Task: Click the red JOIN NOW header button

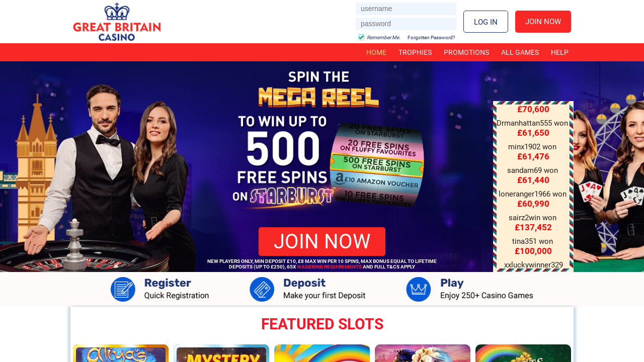Action: (x=543, y=22)
